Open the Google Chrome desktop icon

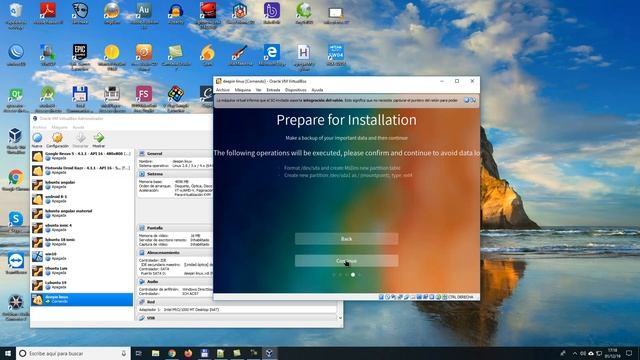16,180
